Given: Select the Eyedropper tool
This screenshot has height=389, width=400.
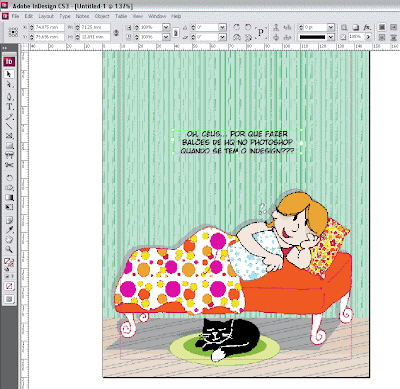Looking at the screenshot, I should coord(9,230).
